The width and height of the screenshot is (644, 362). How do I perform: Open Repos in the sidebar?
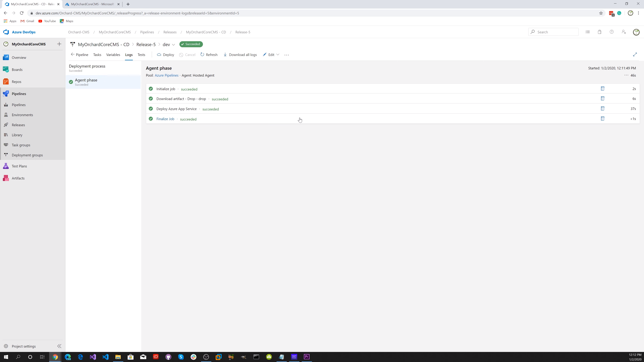(x=16, y=82)
